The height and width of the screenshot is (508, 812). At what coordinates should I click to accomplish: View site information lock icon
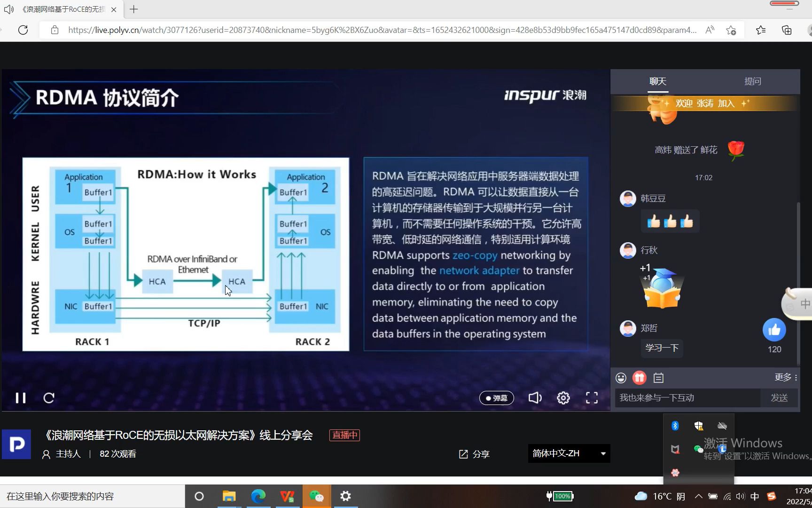pos(55,30)
